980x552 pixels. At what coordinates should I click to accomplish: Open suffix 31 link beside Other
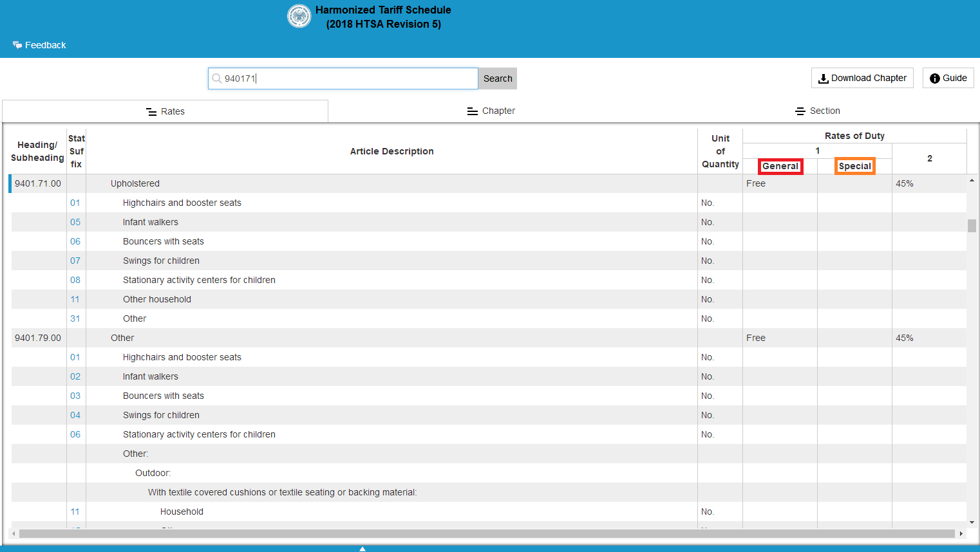(x=75, y=318)
